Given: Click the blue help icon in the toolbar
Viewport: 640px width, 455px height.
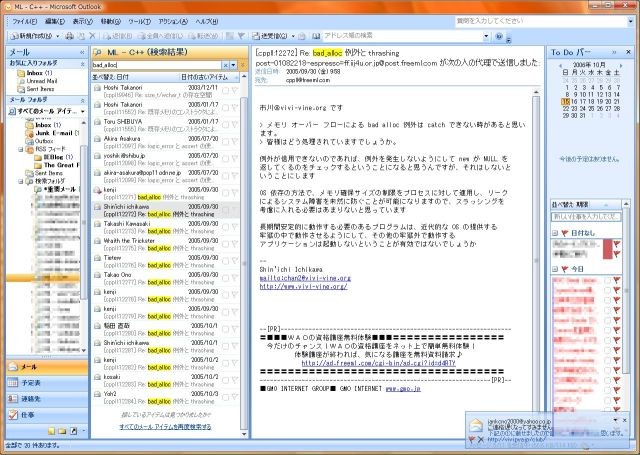Looking at the screenshot, I should pos(499,36).
